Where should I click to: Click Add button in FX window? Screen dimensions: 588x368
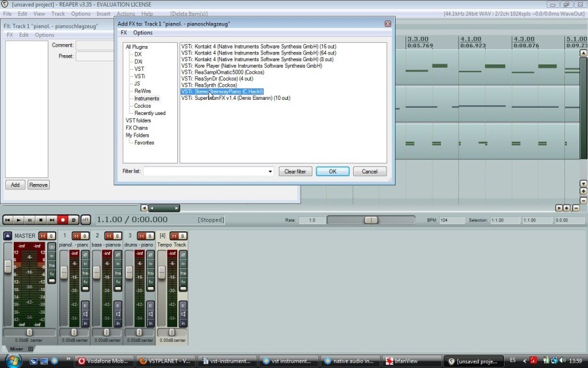click(15, 185)
